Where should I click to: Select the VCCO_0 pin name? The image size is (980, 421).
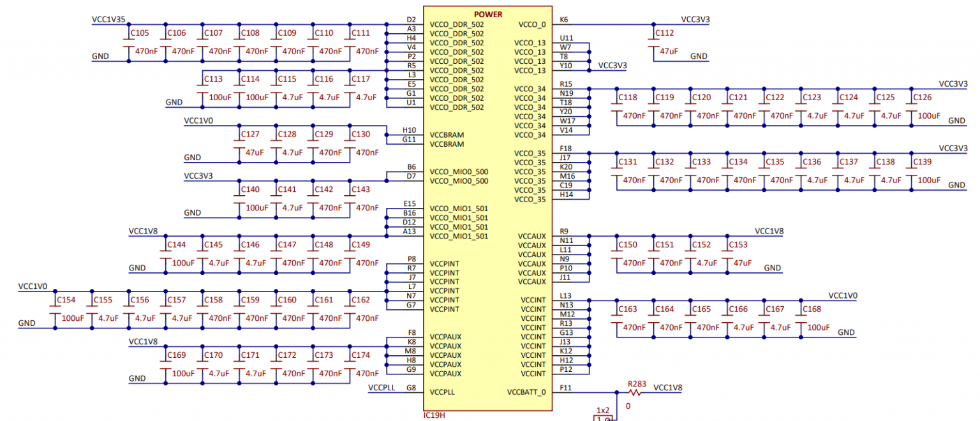click(x=532, y=24)
